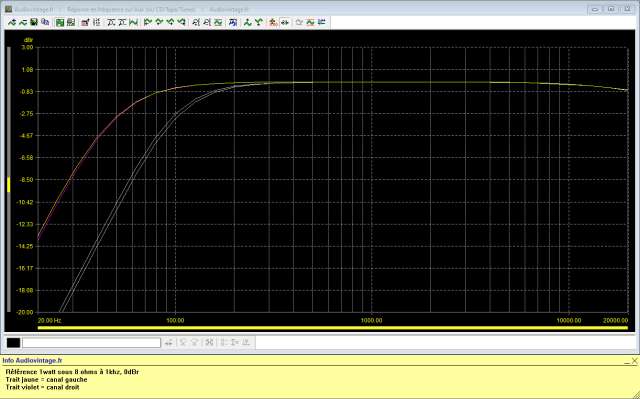Click the yellow vertical slider handle left of graph
This screenshot has width=640, height=399.
coord(9,185)
